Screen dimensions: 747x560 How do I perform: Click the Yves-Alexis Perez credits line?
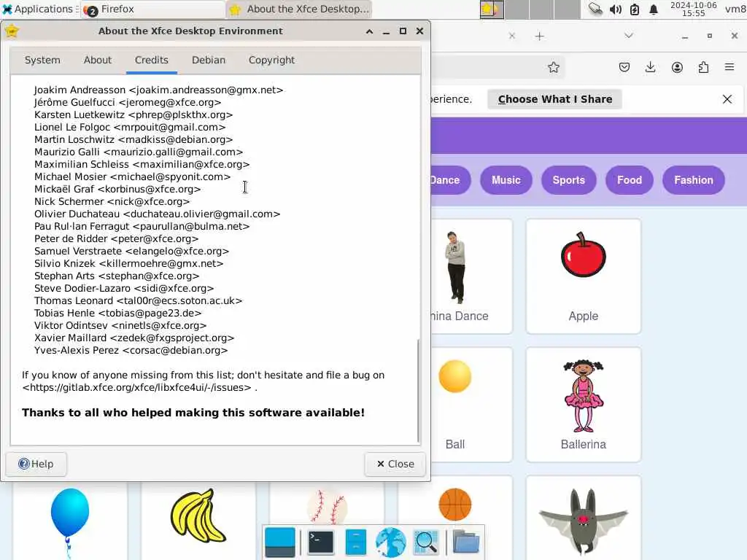131,351
